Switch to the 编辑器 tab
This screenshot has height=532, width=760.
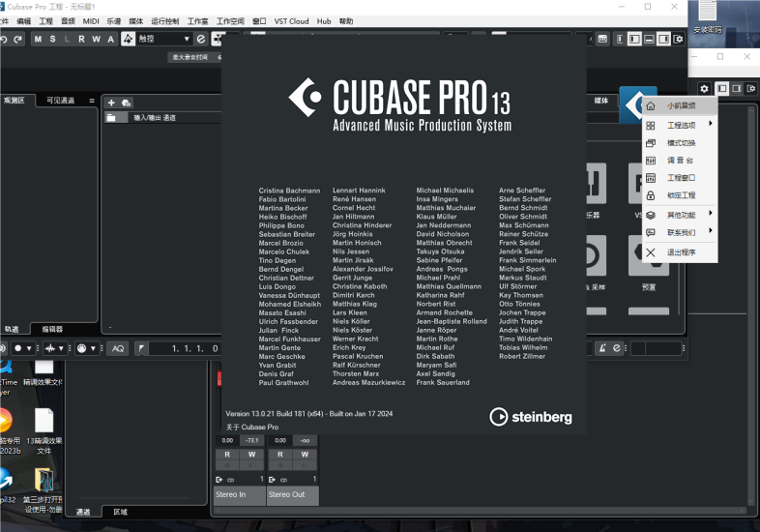pyautogui.click(x=52, y=329)
